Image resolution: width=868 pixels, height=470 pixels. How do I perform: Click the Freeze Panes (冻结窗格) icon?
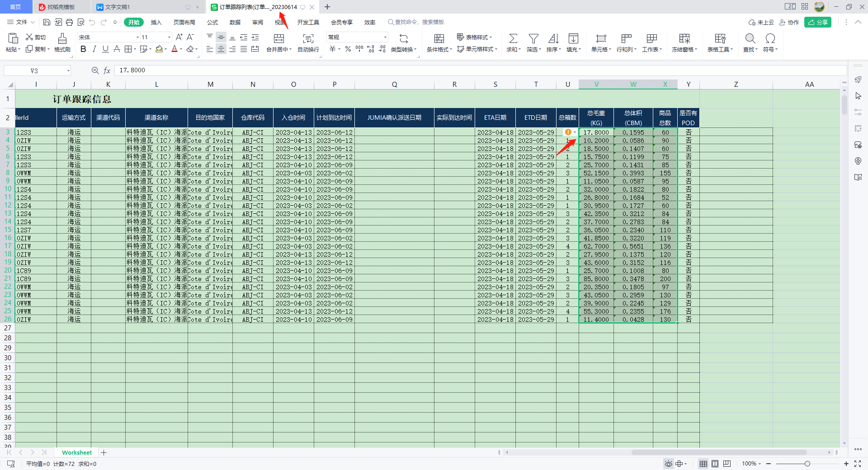pos(684,39)
